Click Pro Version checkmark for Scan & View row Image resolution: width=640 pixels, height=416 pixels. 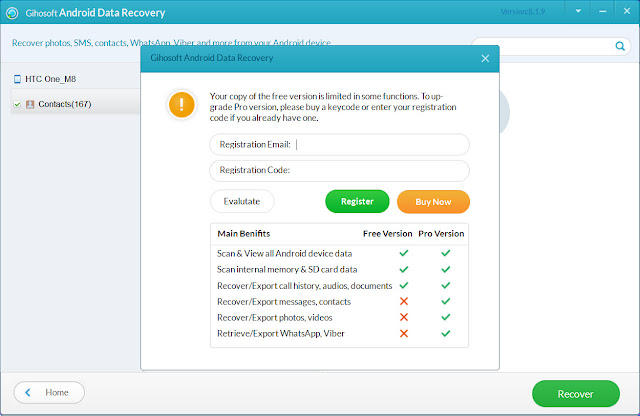[x=446, y=253]
